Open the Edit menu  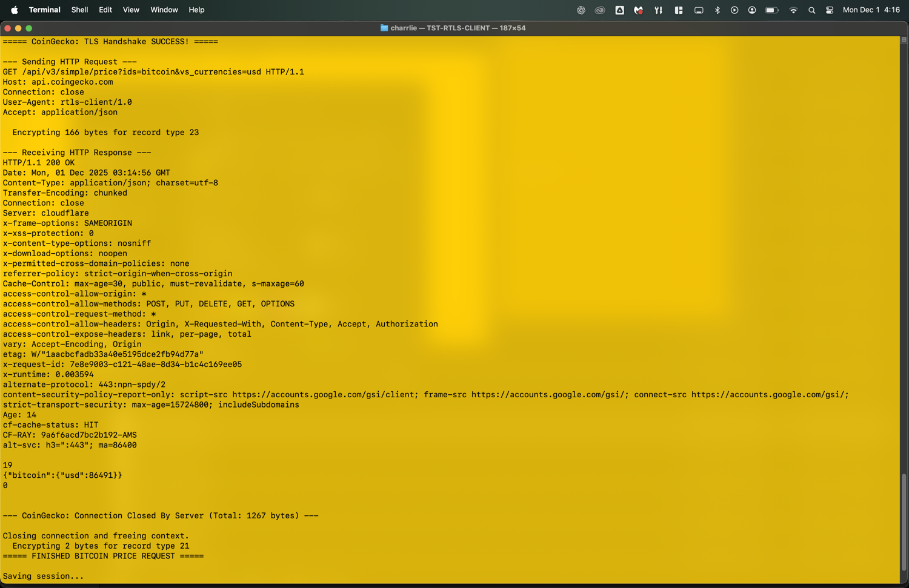pyautogui.click(x=105, y=10)
